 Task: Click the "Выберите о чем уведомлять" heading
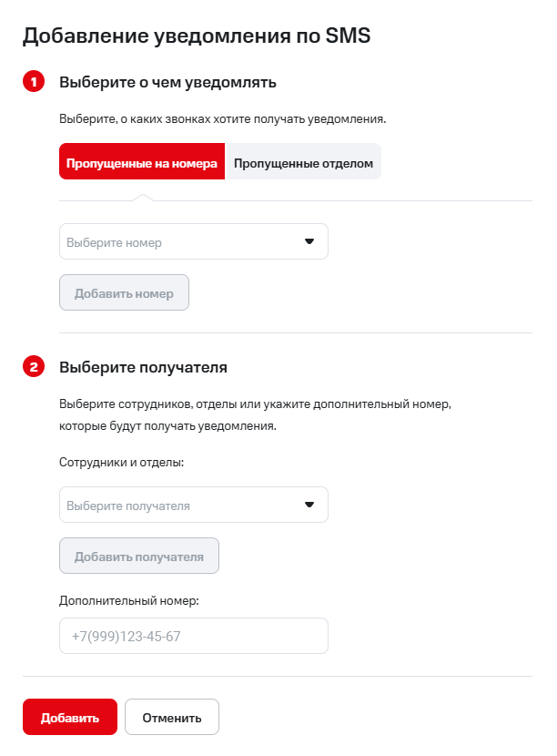[167, 83]
